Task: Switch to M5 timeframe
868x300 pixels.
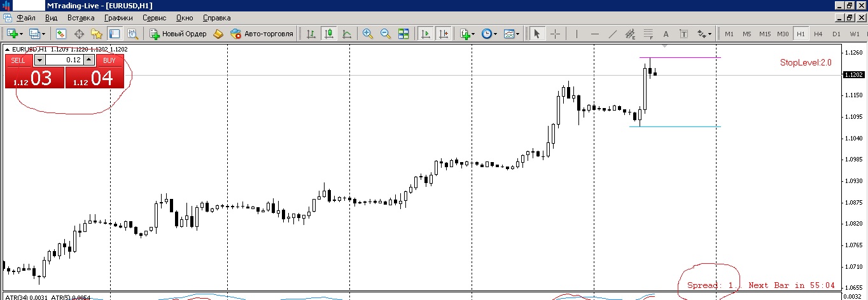Action: (747, 34)
